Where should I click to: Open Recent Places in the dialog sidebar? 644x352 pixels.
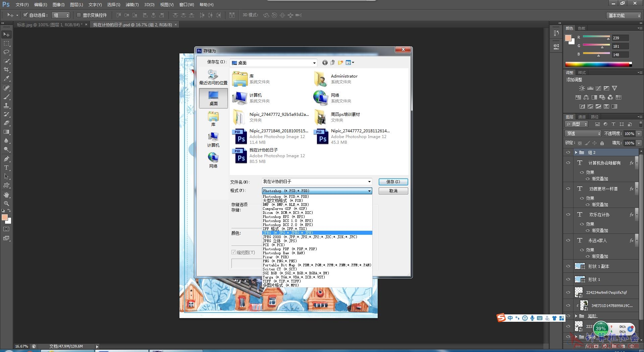[x=213, y=77]
